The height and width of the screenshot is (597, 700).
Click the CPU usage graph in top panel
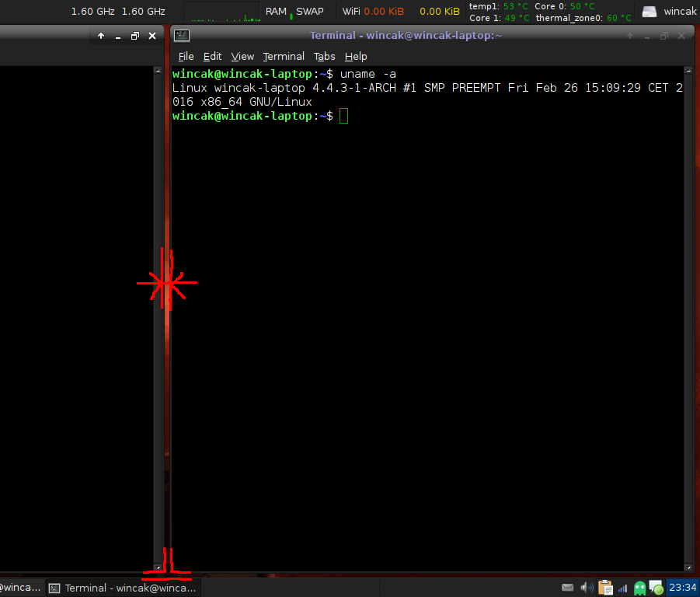(x=222, y=12)
